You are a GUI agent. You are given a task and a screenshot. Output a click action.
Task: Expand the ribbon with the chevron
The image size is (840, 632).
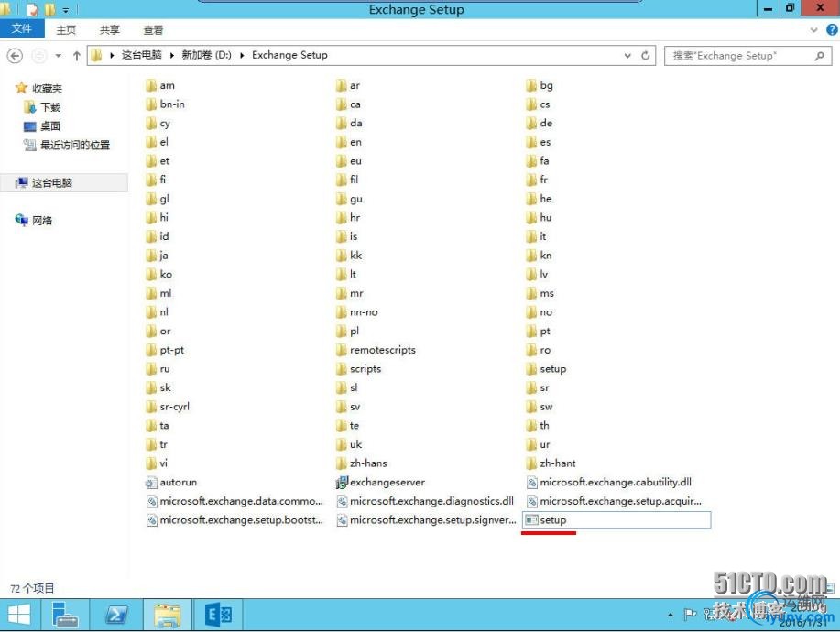[813, 30]
